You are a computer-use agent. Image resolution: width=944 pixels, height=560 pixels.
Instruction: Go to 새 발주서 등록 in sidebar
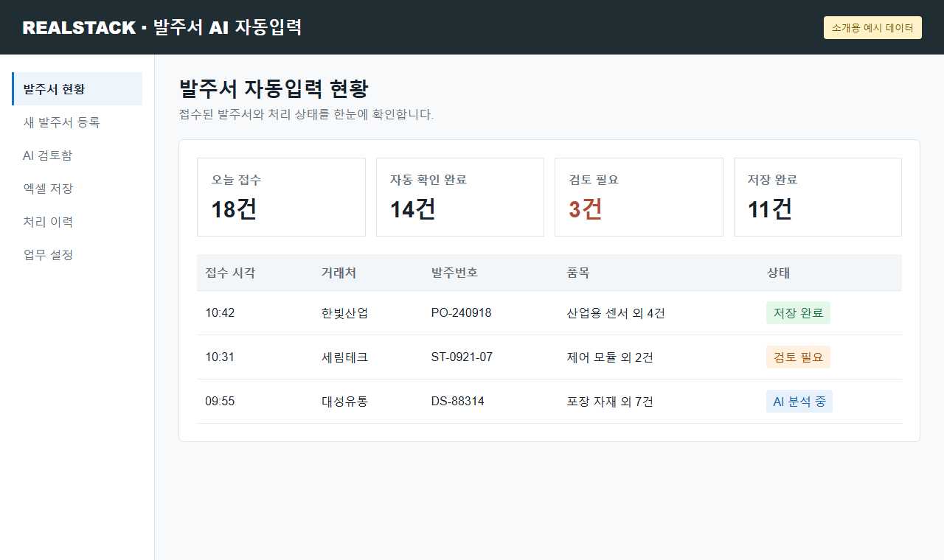77,122
